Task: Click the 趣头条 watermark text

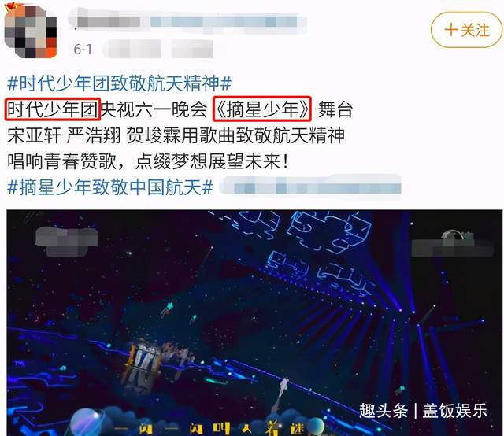Action: pyautogui.click(x=384, y=410)
